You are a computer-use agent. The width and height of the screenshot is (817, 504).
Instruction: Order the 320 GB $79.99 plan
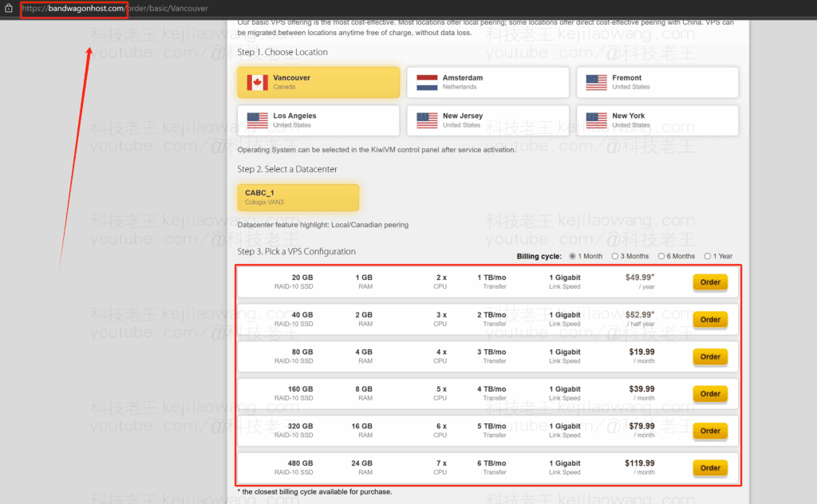pos(710,431)
